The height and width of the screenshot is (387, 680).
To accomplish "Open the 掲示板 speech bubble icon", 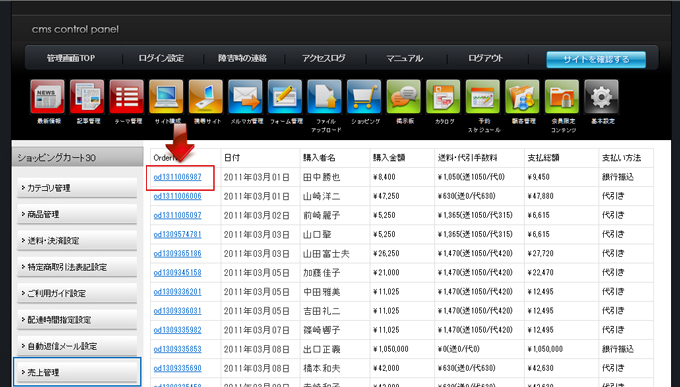I will [404, 96].
